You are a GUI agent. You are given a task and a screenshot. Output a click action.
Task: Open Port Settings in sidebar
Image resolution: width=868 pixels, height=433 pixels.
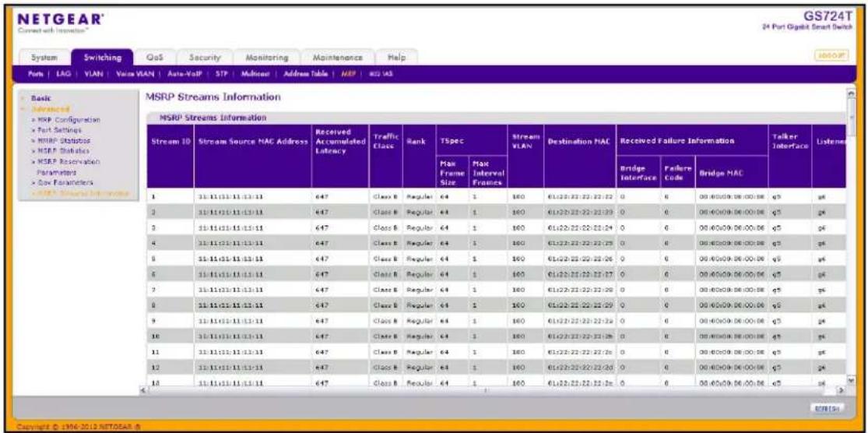pyautogui.click(x=57, y=129)
